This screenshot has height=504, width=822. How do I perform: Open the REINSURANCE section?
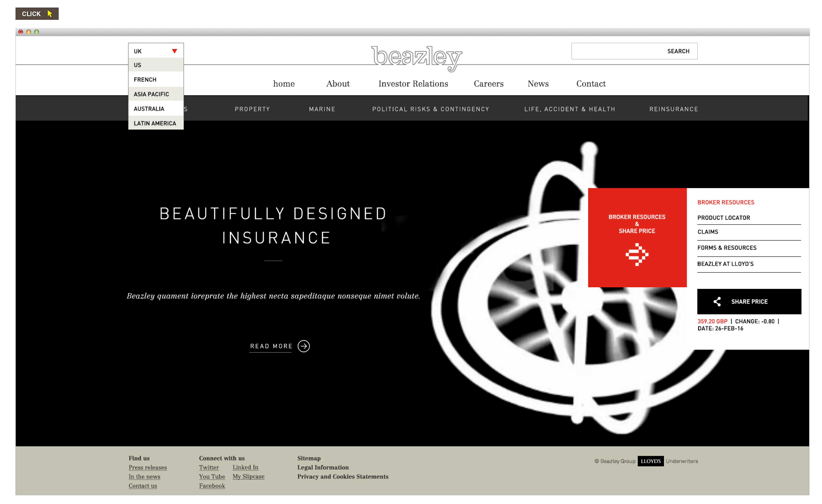click(673, 109)
